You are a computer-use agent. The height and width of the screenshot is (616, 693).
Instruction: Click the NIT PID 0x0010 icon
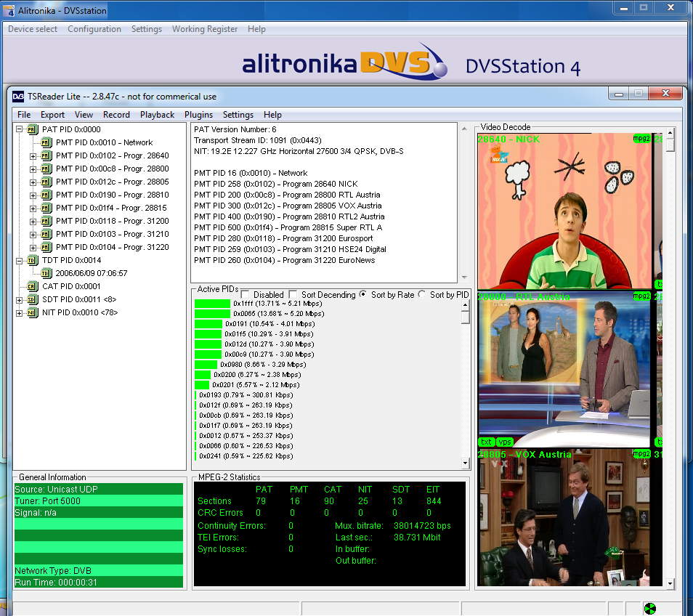click(32, 312)
